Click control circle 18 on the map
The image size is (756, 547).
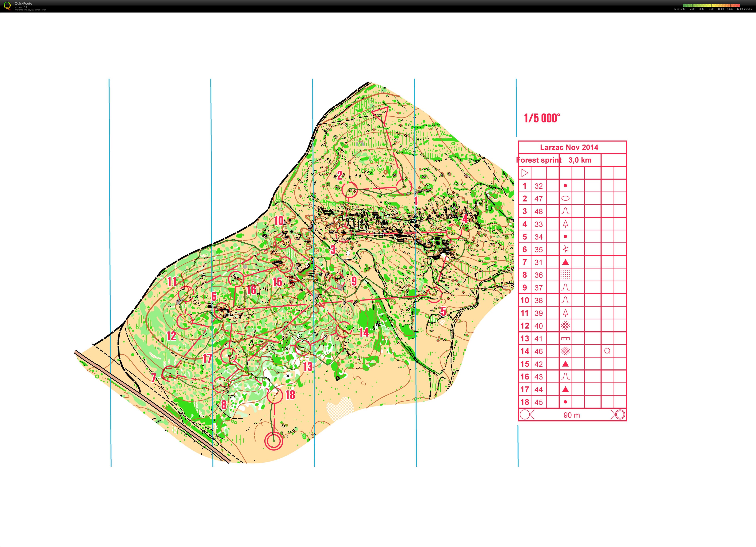275,395
